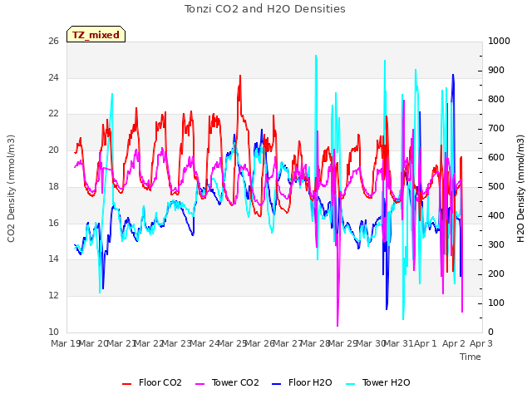Viewport: 532px width, 399px height.
Task: Click the '500' right axis tick value
Action: point(496,186)
